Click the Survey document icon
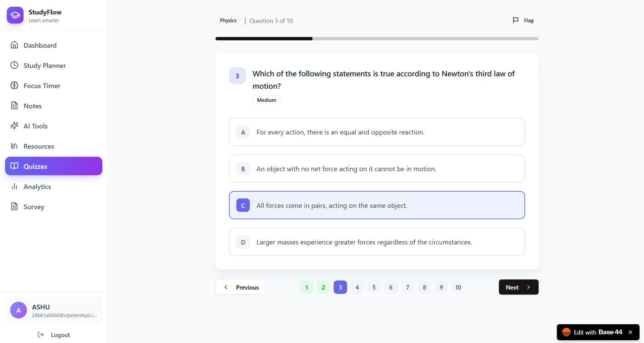The height and width of the screenshot is (343, 644). (x=14, y=206)
